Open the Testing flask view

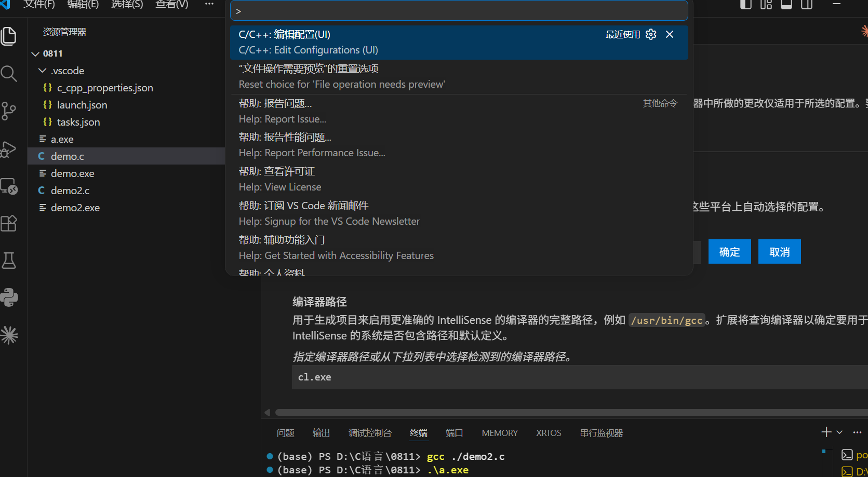coord(9,261)
